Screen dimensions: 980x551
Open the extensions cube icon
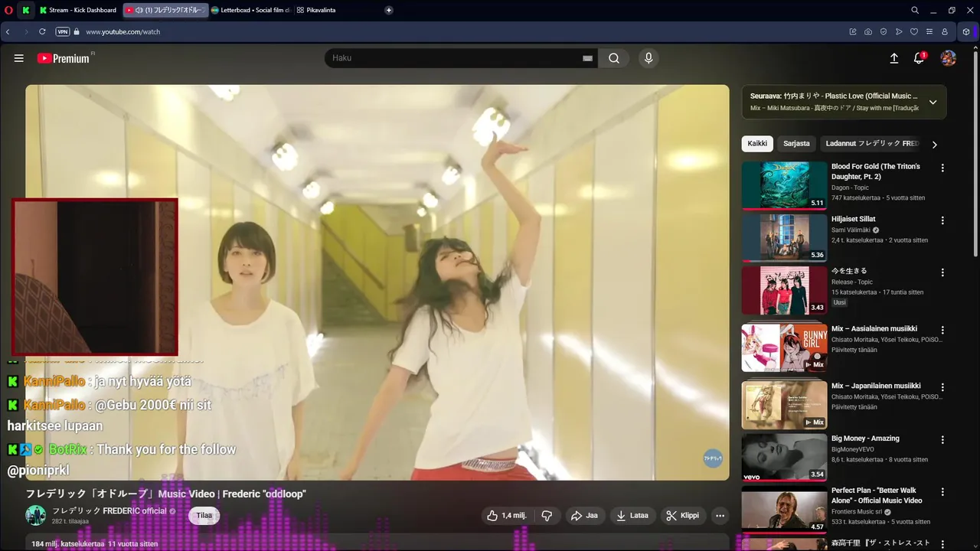[x=966, y=32]
